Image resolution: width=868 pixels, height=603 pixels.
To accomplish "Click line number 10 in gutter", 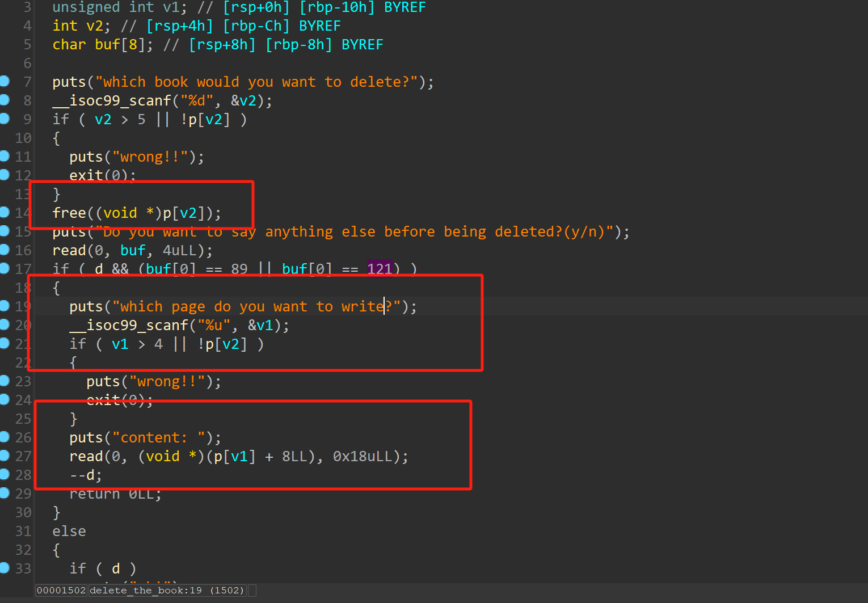I will pyautogui.click(x=23, y=138).
